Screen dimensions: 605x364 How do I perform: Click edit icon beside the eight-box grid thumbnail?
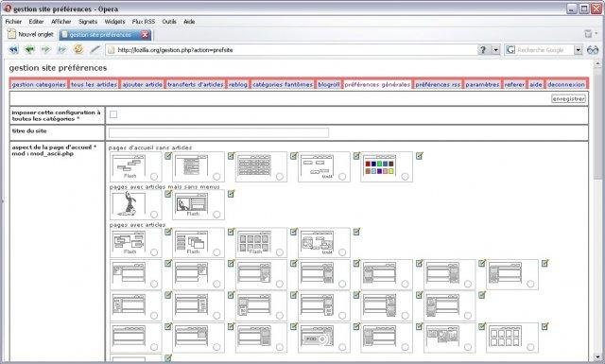[x=544, y=326]
